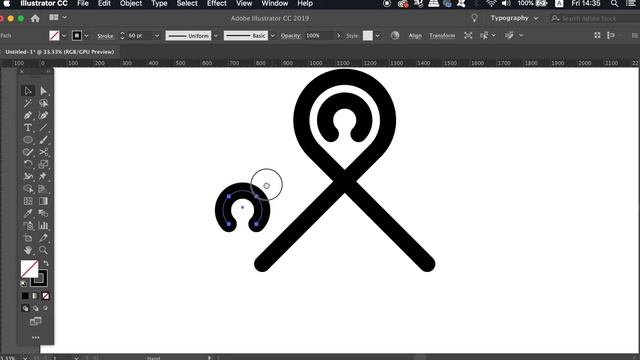Select the Eyedropper tool
This screenshot has height=360, width=640.
coord(28,213)
